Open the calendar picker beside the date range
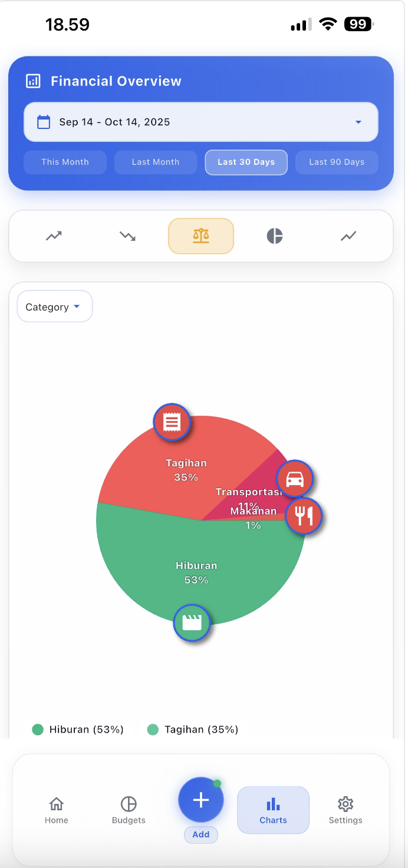 click(42, 122)
